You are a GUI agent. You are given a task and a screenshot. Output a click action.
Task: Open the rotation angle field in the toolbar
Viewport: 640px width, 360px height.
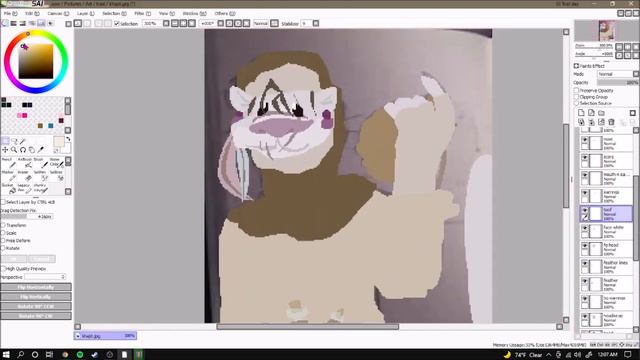tap(208, 24)
